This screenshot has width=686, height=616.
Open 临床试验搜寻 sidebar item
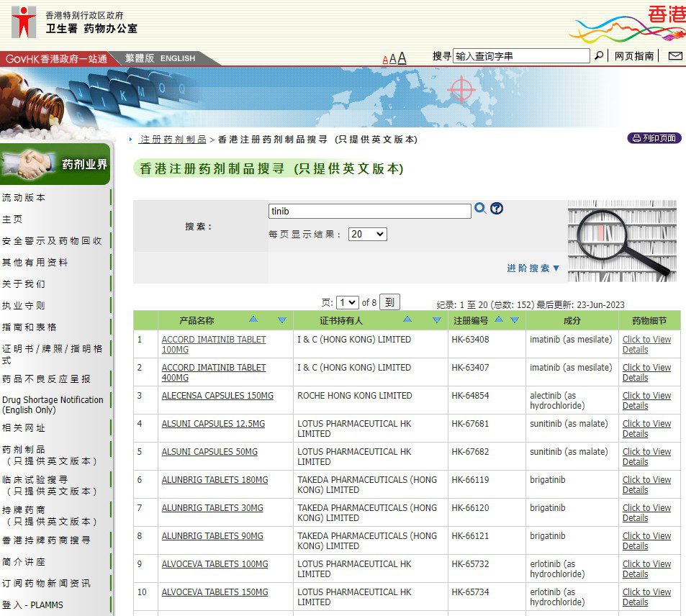(50, 485)
